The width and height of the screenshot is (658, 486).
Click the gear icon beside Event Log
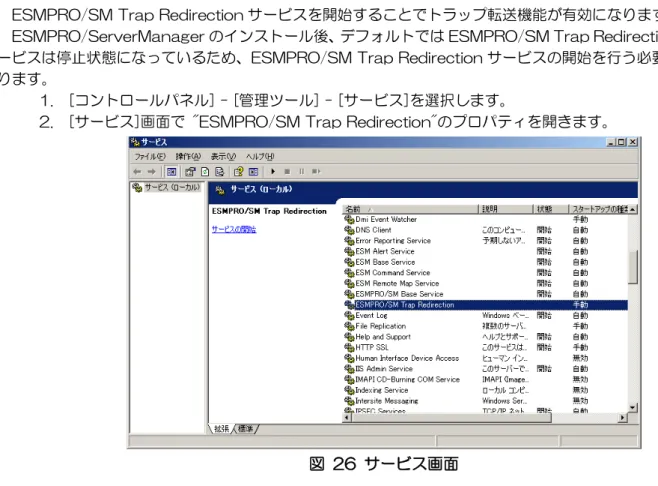coord(349,316)
